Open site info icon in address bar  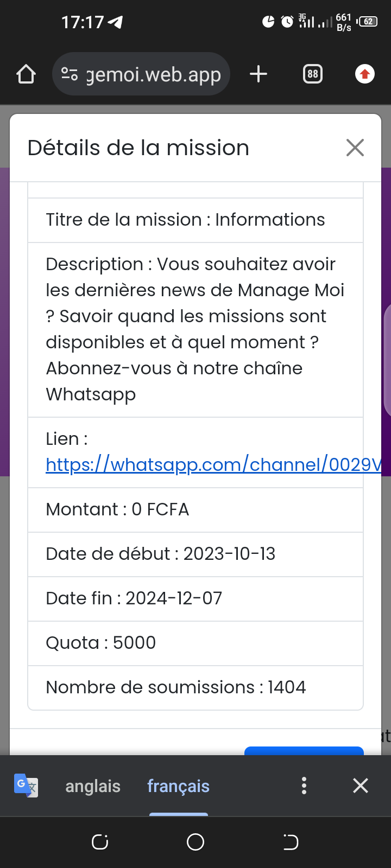70,74
